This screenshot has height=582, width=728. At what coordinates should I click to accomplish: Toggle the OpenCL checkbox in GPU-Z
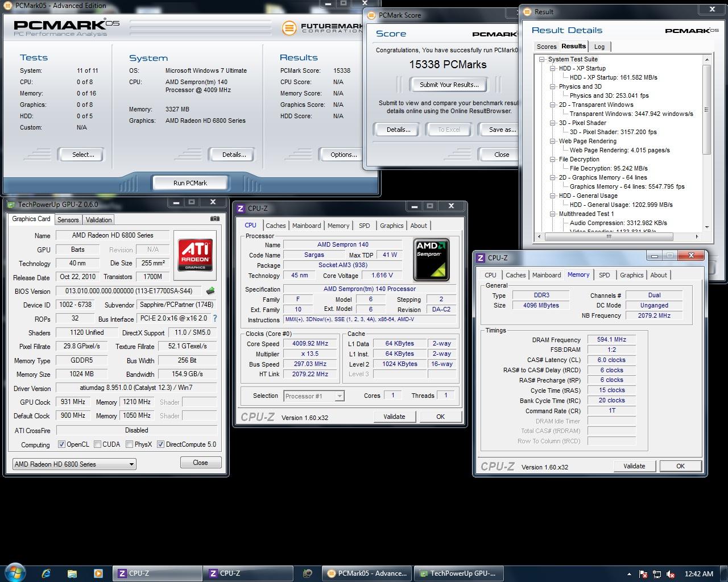coord(61,444)
